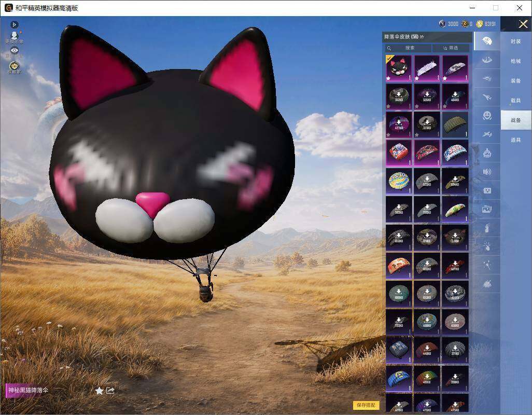Switch to the 枪械 tab

(x=516, y=61)
